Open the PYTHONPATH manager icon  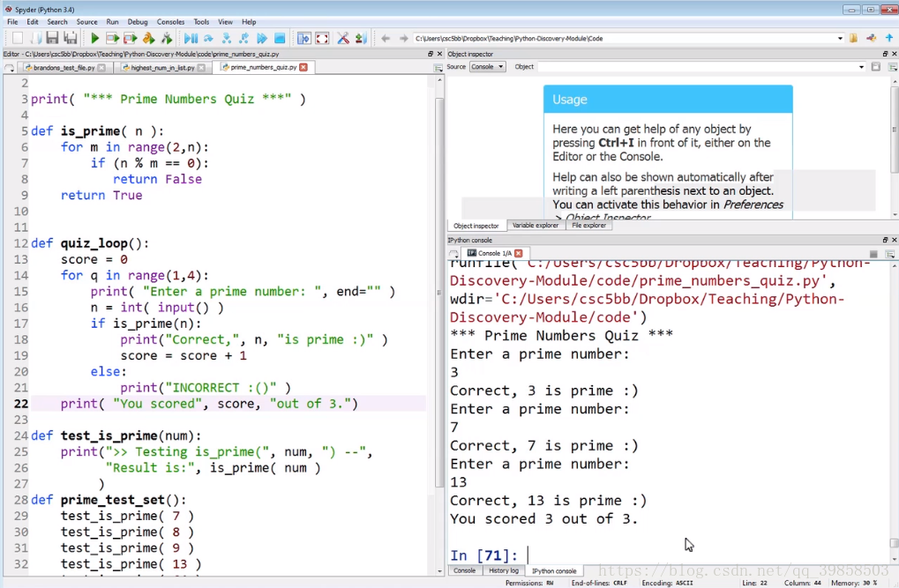point(361,39)
